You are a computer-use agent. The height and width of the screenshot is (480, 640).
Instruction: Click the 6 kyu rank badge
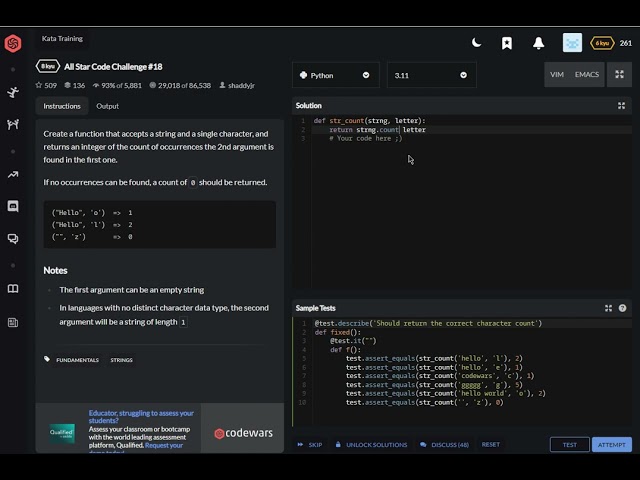click(602, 43)
